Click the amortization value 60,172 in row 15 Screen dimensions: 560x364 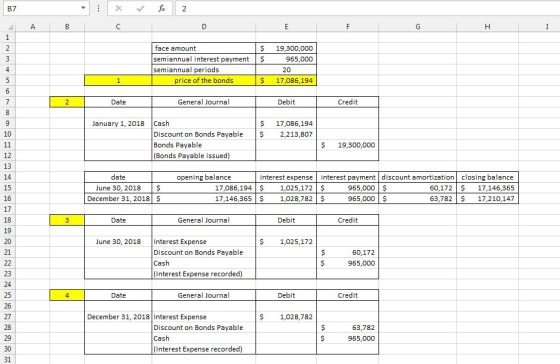point(418,188)
